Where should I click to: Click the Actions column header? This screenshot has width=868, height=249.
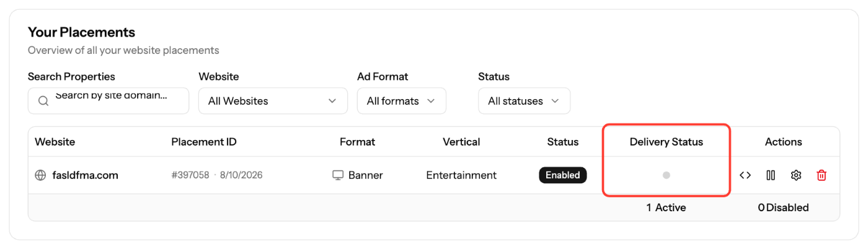coord(784,142)
